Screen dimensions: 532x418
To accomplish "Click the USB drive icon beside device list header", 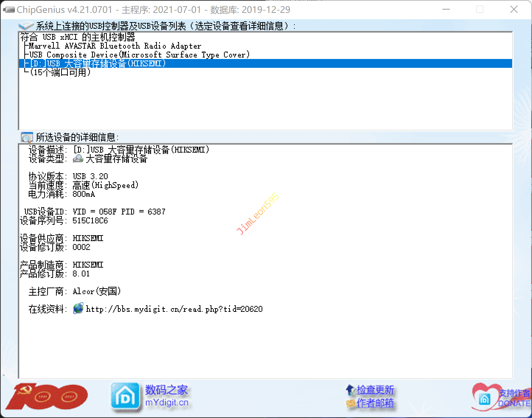I will [26, 26].
